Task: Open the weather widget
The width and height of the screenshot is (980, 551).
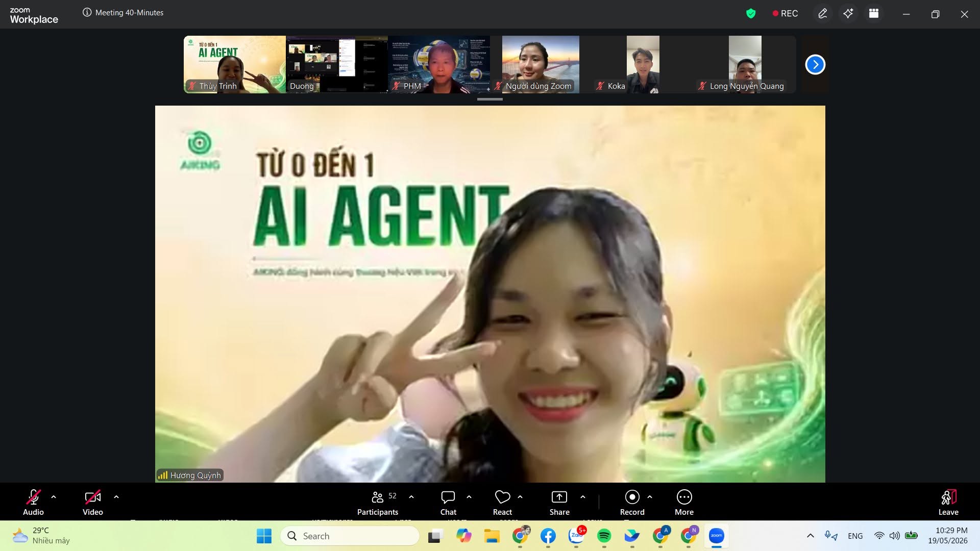Action: click(x=42, y=536)
